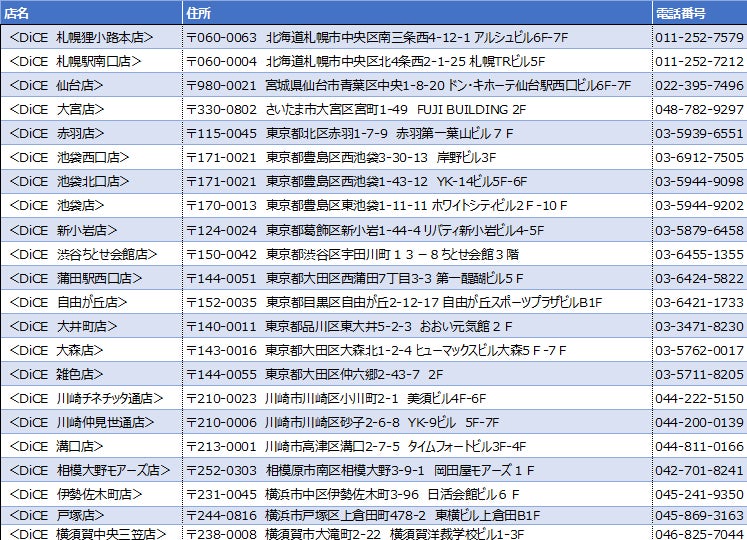This screenshot has width=747, height=540.
Task: Select address cell with ホワイトシティビル
Action: click(x=417, y=205)
